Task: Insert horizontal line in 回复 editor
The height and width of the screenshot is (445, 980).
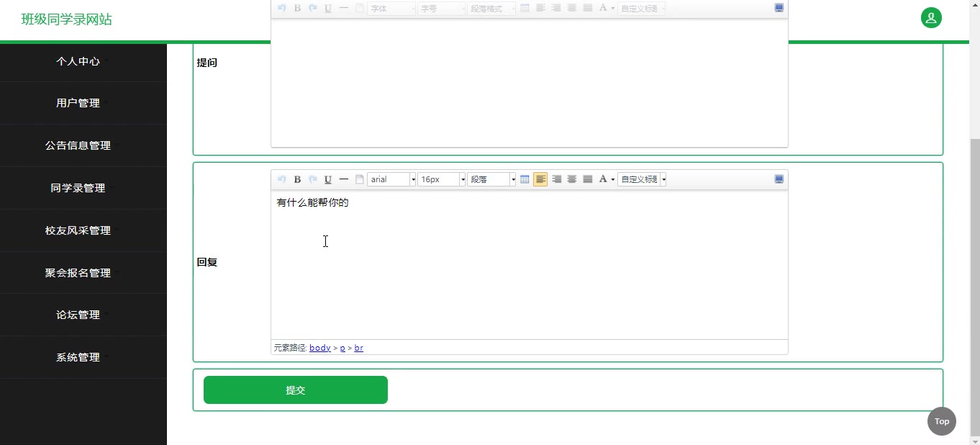Action: click(x=344, y=179)
